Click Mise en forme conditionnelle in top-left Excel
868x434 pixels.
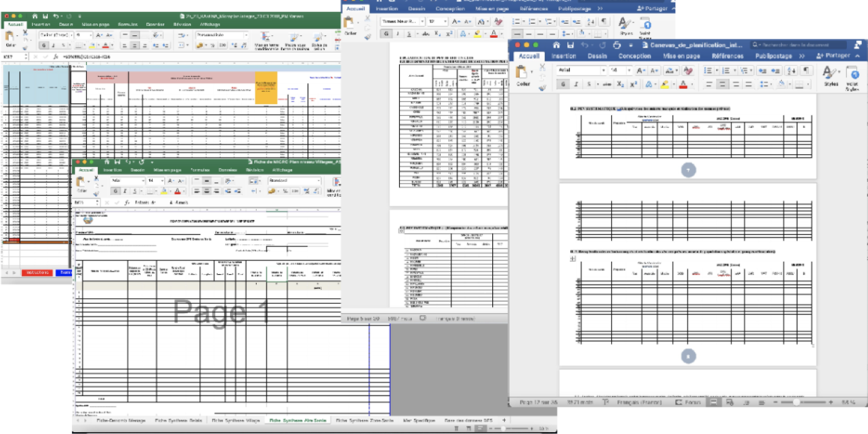click(267, 42)
